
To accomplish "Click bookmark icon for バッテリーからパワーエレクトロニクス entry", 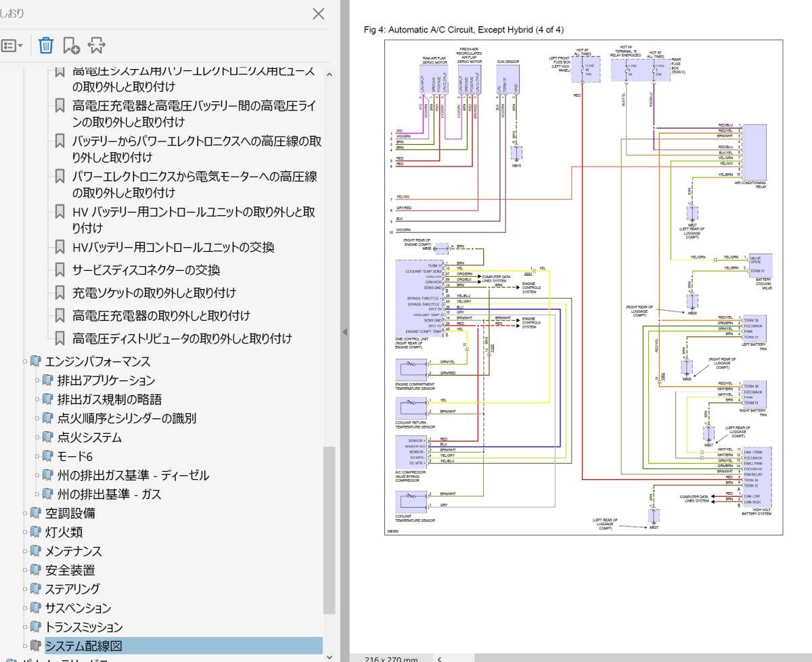I will tap(60, 141).
